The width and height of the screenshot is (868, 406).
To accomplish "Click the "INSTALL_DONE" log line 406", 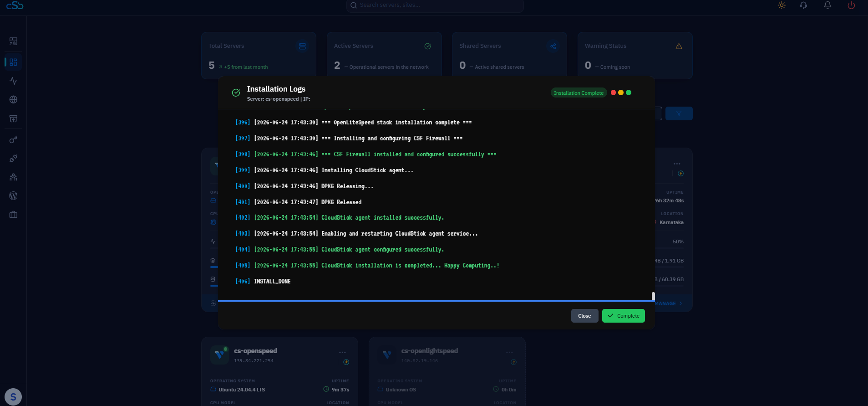I will (263, 282).
